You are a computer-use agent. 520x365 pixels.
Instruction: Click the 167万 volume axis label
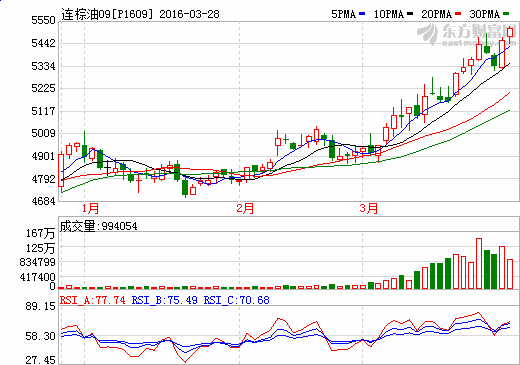point(40,233)
